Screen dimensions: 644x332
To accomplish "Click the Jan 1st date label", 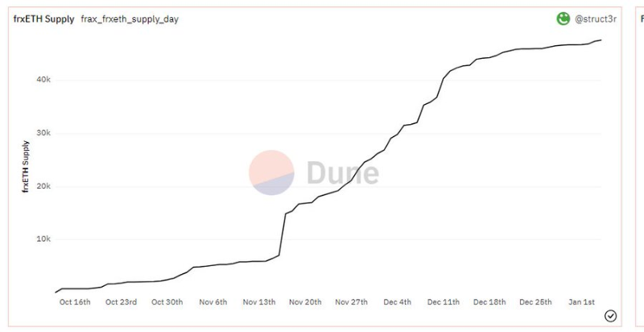I will coord(582,302).
